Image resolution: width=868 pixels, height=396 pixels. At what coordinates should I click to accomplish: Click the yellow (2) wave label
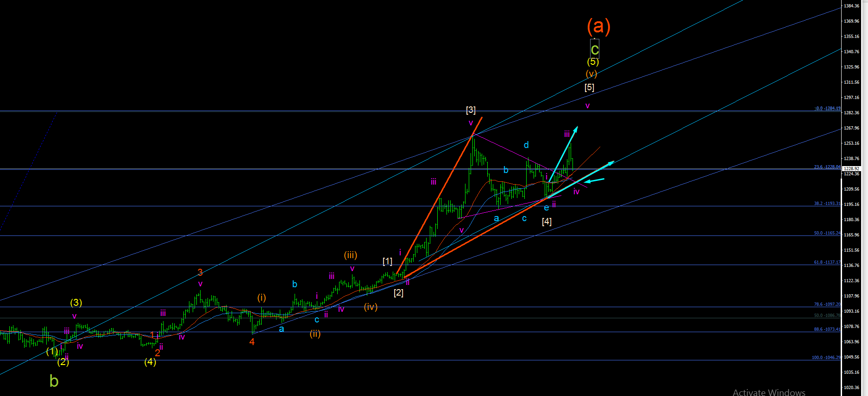(63, 362)
